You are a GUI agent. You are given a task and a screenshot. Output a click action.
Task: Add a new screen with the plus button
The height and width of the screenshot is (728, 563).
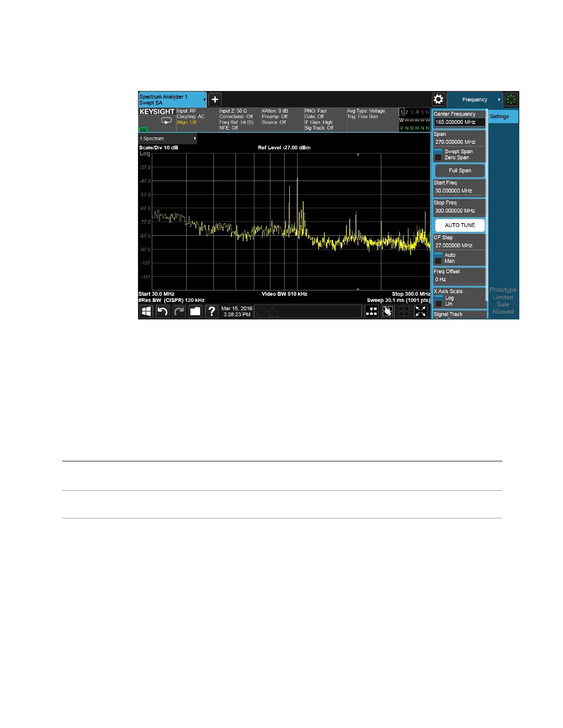[215, 100]
